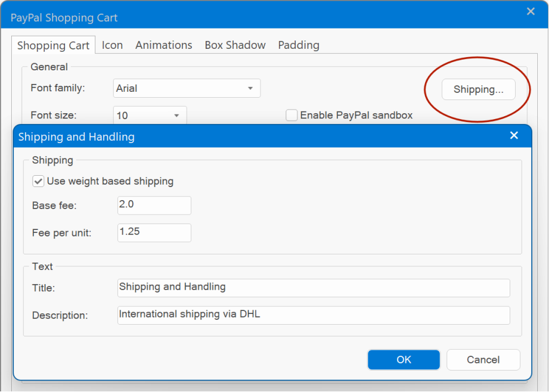
Task: Click the Base fee label
Action: [54, 206]
